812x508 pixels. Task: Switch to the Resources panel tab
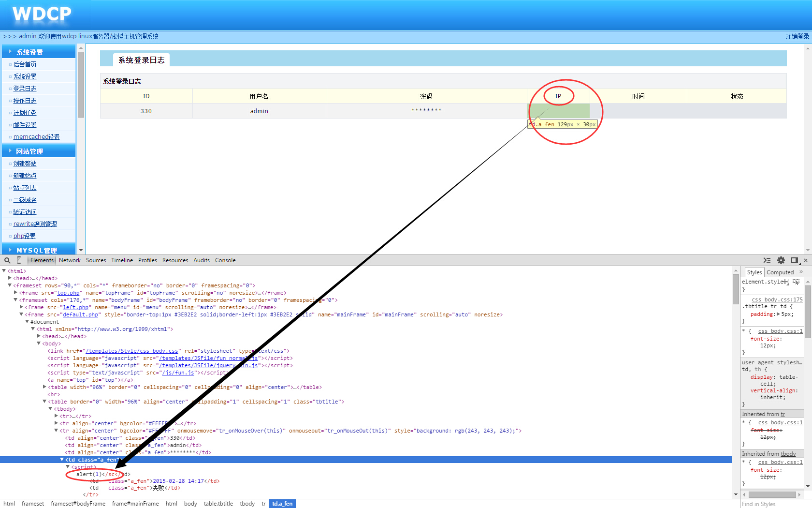[x=175, y=260]
